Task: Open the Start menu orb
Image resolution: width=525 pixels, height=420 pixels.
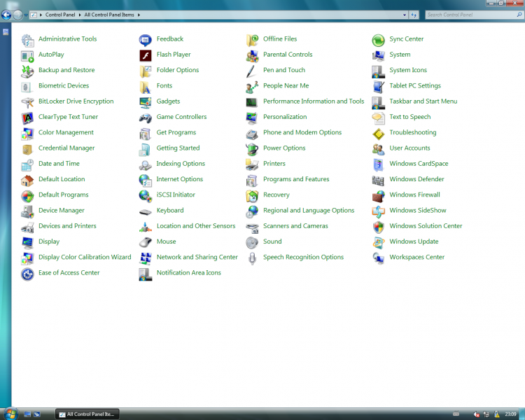Action: pos(10,414)
